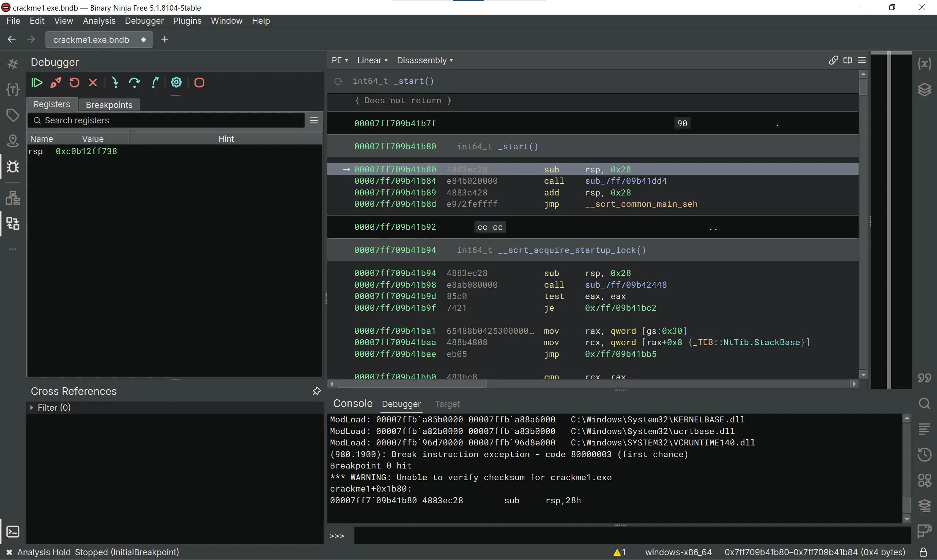
Task: Click the Step Return icon
Action: [155, 83]
